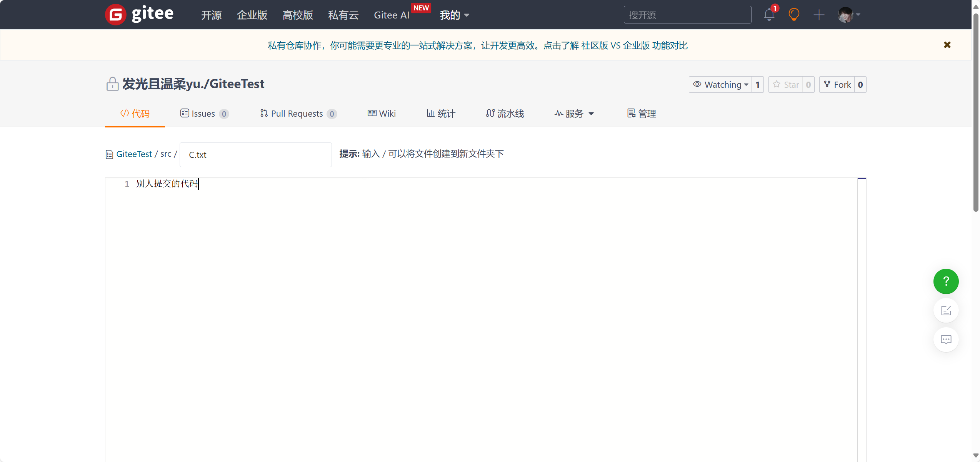Switch to the Issues tab

click(204, 114)
